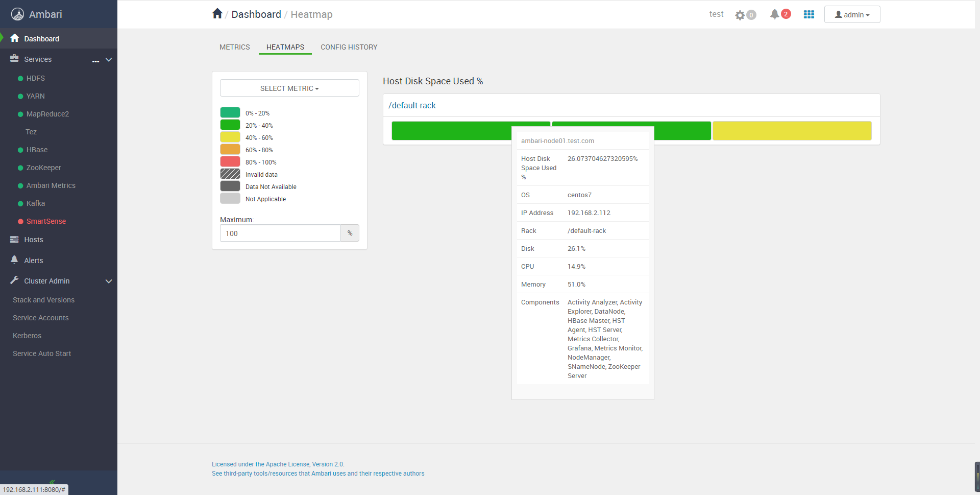Click the Alerts bell icon in sidebar
Screen dimensions: 980x495
pos(14,260)
